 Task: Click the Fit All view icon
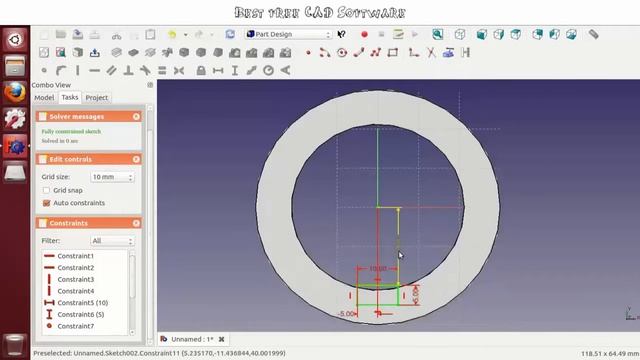click(438, 34)
